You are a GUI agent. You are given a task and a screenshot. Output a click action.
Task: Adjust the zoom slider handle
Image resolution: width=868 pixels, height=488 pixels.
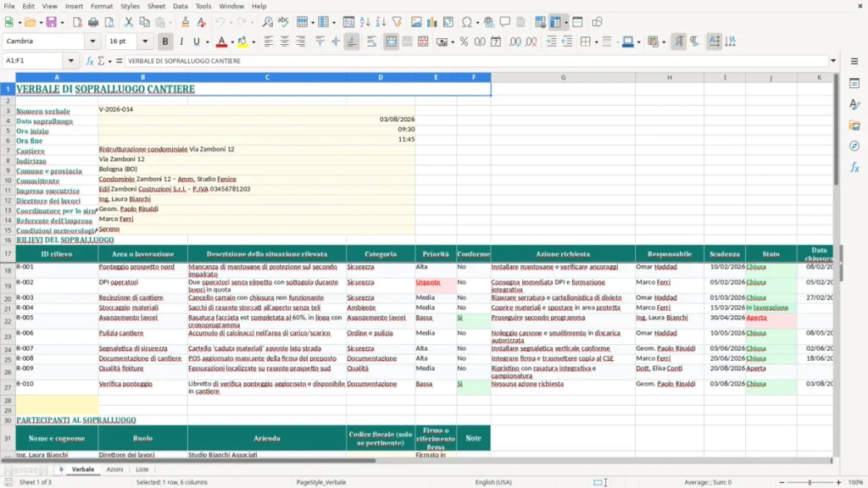click(810, 482)
